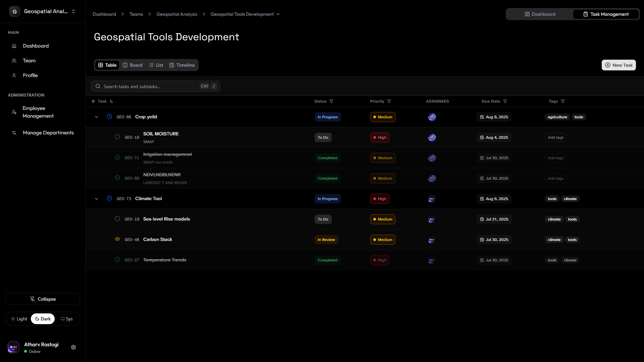Switch to the Board view tab

tap(132, 65)
